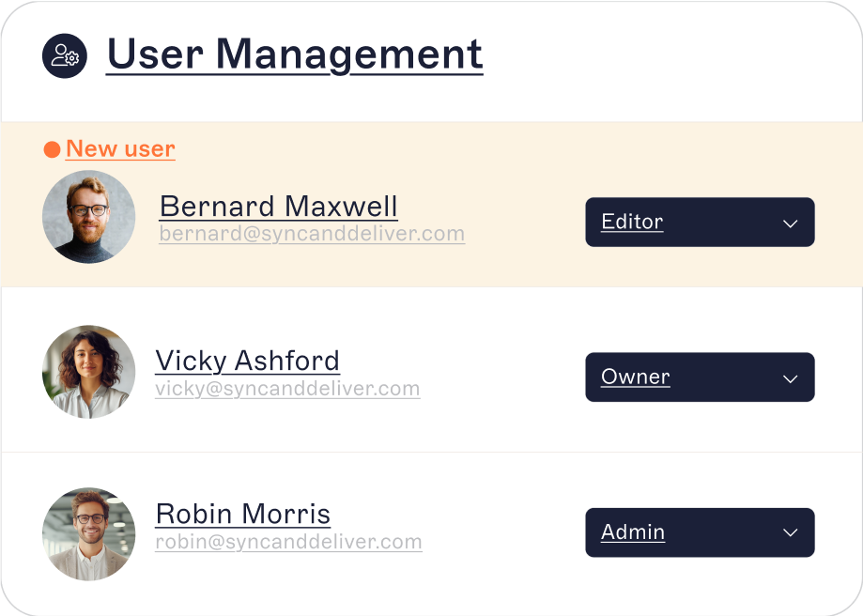Click the chevron in Editor dropdown
Image resolution: width=863 pixels, height=616 pixels.
click(x=790, y=223)
